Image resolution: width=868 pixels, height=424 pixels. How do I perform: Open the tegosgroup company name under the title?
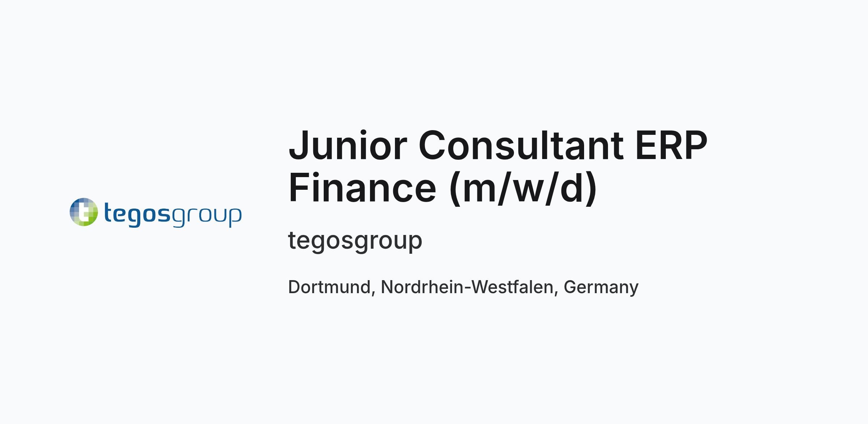coord(355,241)
